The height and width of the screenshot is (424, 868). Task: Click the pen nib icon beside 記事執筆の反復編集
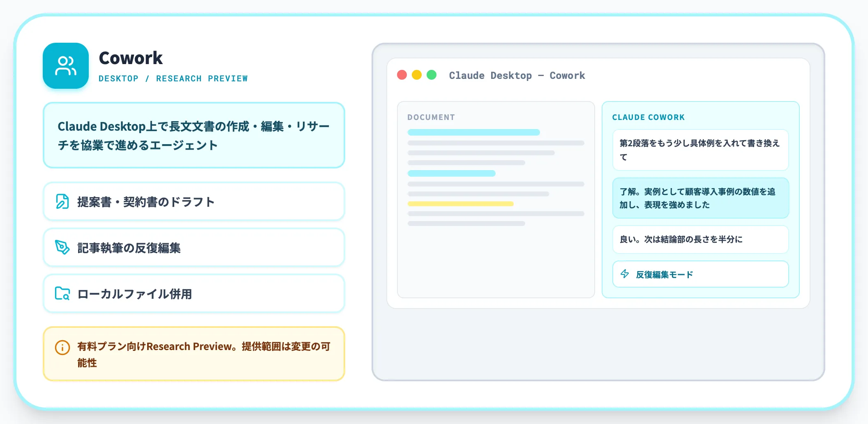pyautogui.click(x=62, y=247)
